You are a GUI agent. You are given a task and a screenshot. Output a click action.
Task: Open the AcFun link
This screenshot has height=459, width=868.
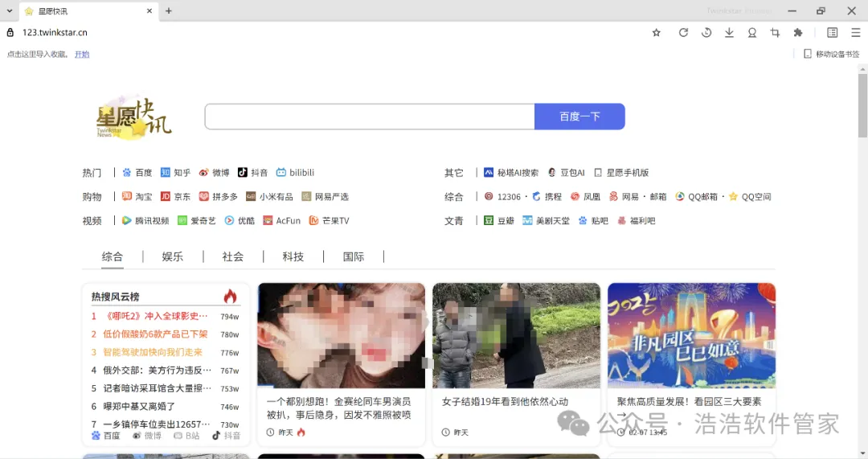(282, 220)
